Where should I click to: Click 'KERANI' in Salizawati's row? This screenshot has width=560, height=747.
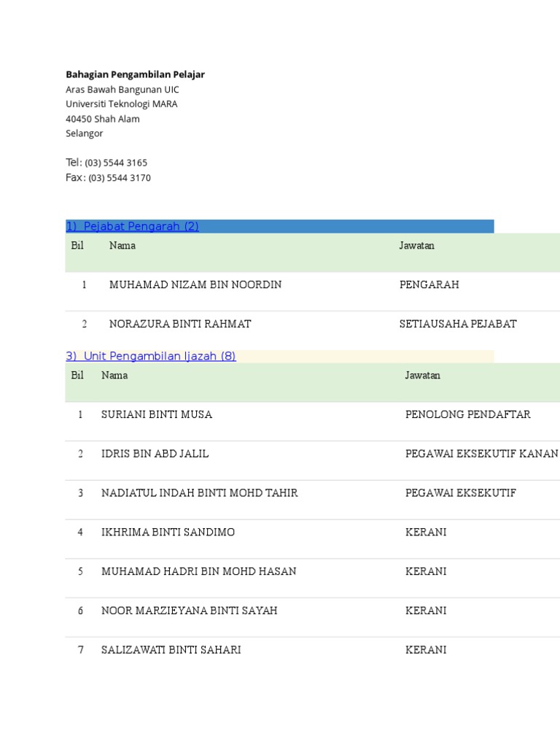coord(426,650)
